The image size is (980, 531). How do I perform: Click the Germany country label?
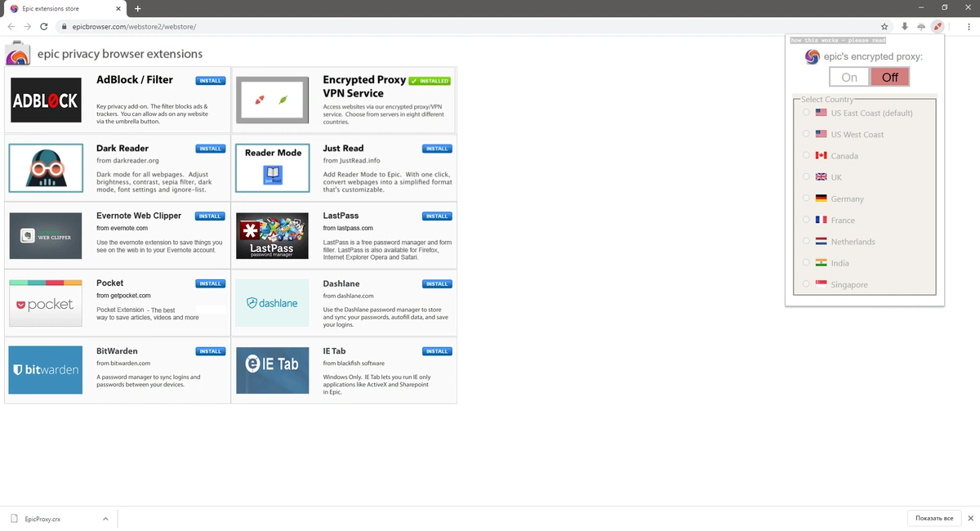pos(848,199)
